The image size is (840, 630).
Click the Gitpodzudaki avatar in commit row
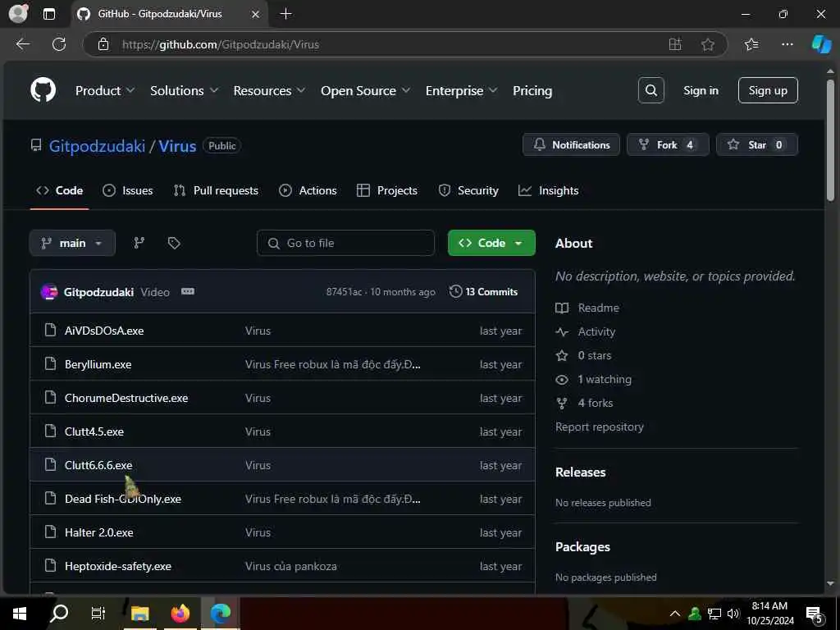click(49, 292)
